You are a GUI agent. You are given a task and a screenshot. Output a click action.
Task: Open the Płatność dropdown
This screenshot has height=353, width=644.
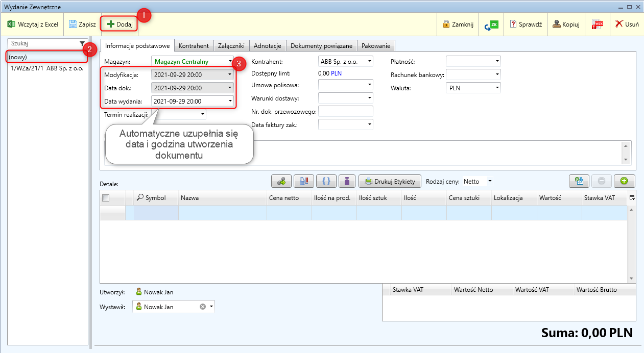click(497, 61)
